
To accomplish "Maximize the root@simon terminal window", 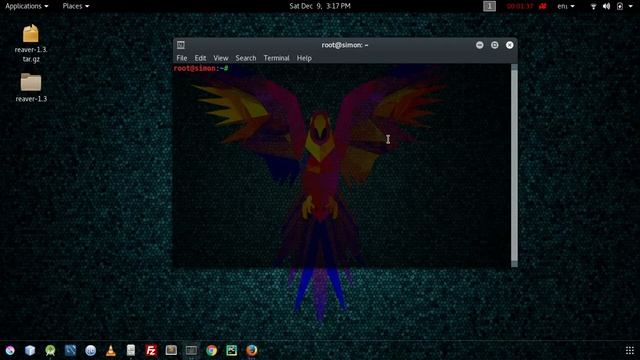I will tap(495, 45).
